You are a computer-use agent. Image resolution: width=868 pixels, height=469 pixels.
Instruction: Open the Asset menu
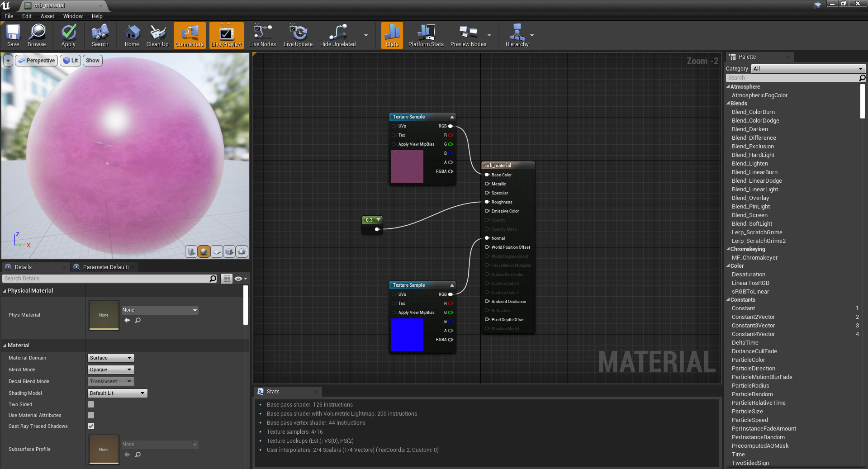47,16
